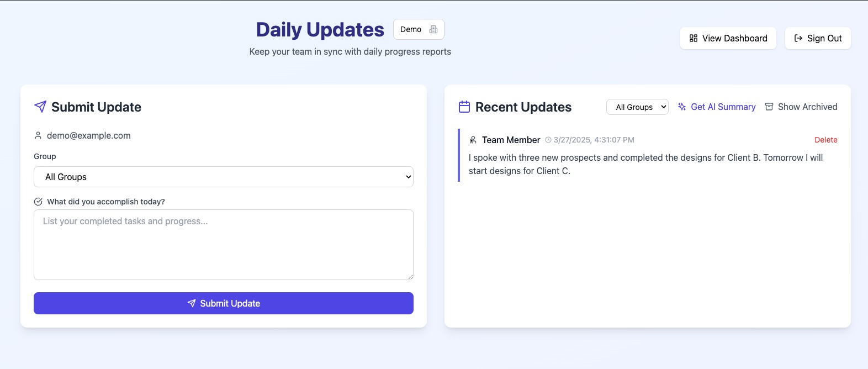Click the sign out arrow icon
Image resolution: width=868 pixels, height=369 pixels.
coord(798,38)
